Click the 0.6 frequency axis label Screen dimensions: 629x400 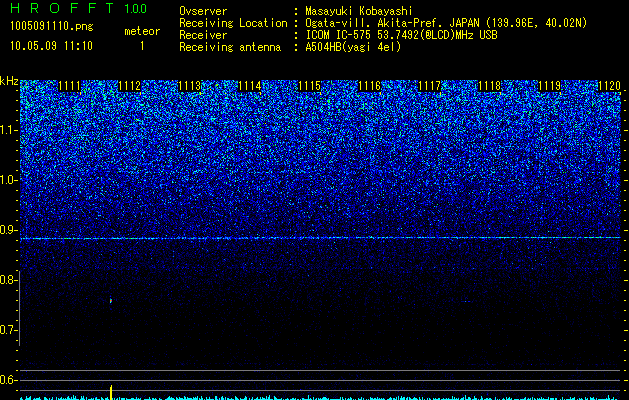tap(9, 380)
